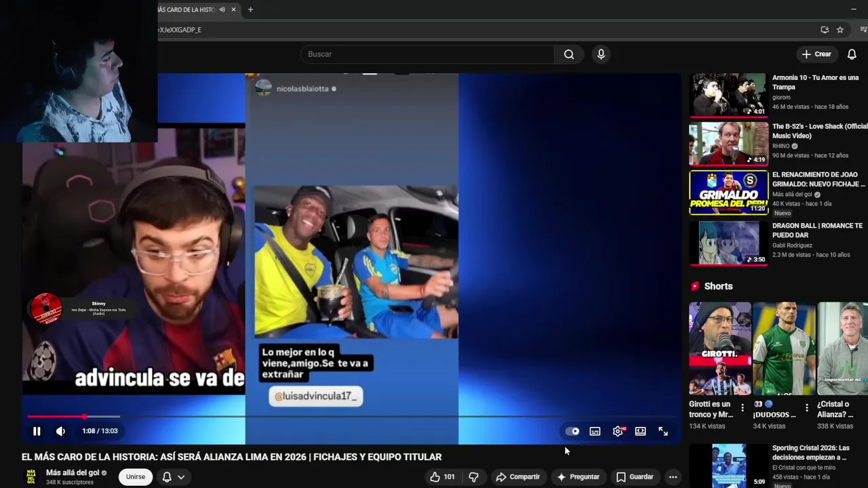
Task: Mute tab via speaker icon on tab
Action: [222, 9]
